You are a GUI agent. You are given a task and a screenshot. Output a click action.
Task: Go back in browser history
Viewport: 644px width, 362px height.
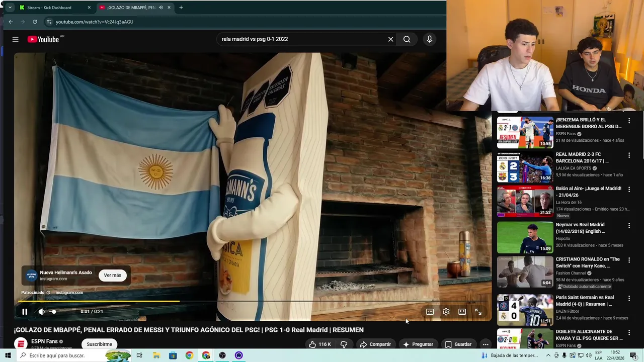(x=11, y=22)
